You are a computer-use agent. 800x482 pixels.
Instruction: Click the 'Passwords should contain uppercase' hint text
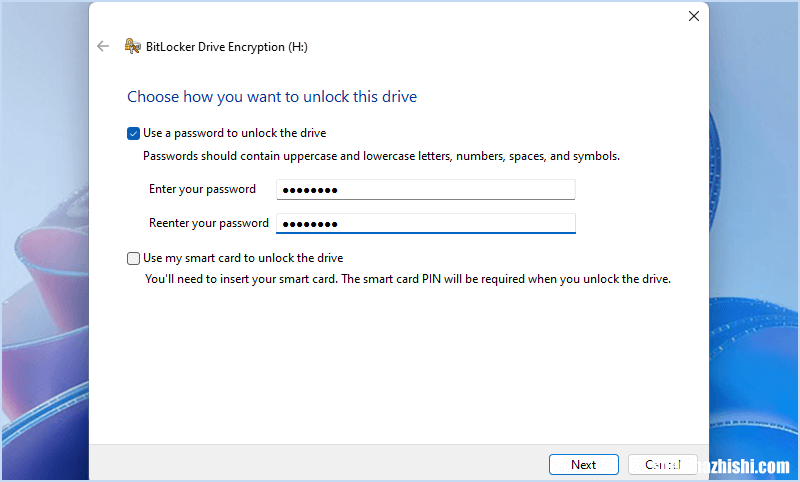pyautogui.click(x=381, y=156)
